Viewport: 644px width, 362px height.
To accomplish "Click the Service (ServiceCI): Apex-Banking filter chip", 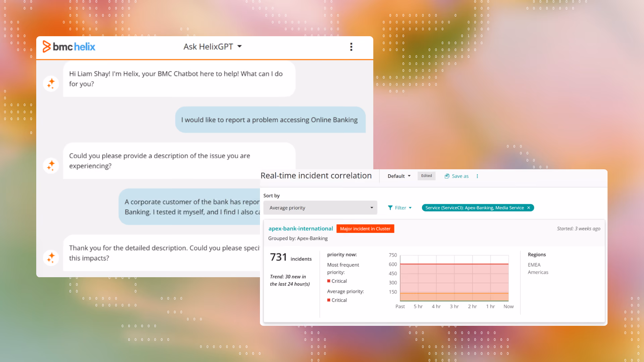I will [x=478, y=208].
